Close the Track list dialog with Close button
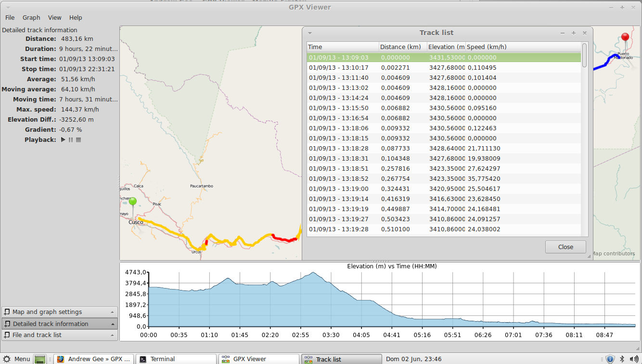 pos(565,247)
